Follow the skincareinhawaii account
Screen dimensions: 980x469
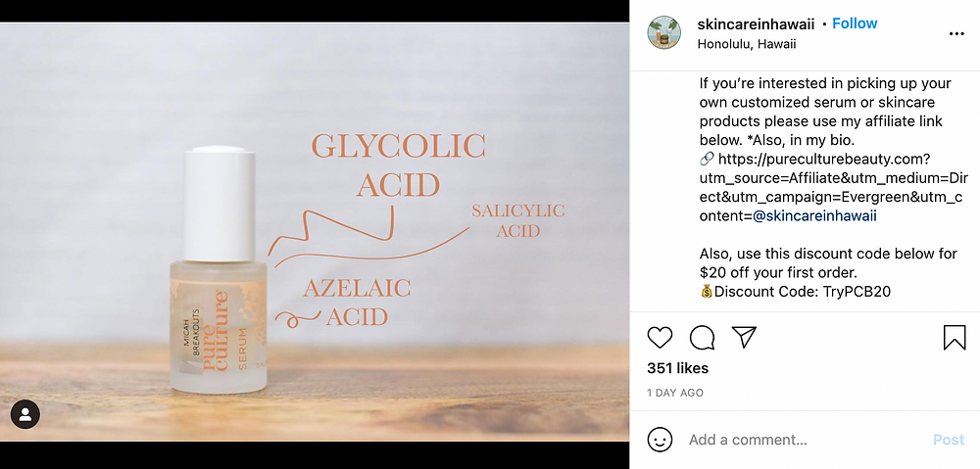[x=855, y=23]
